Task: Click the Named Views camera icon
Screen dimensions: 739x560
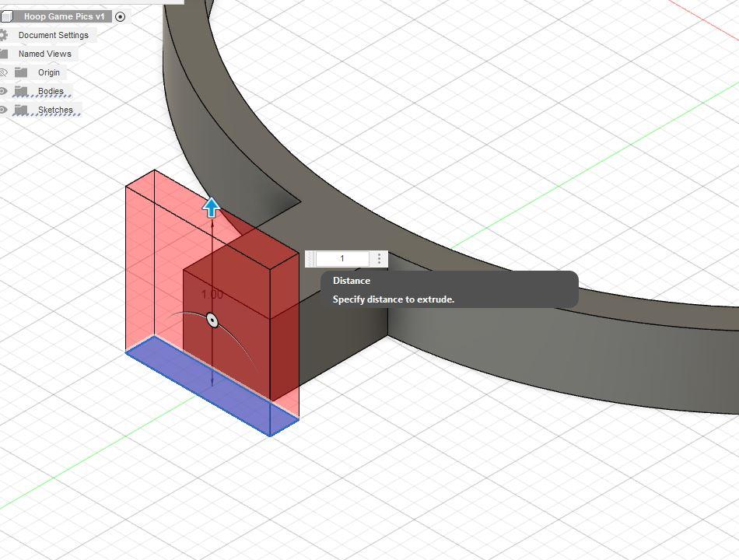Action: (5, 53)
